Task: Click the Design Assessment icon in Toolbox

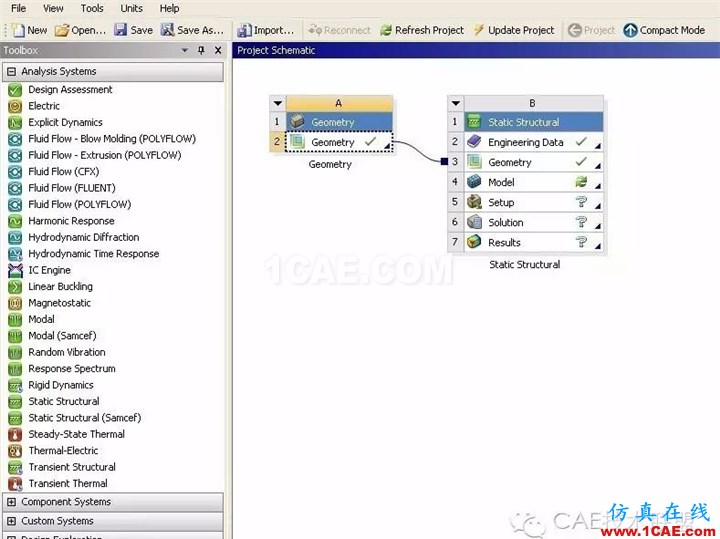Action: (x=15, y=90)
